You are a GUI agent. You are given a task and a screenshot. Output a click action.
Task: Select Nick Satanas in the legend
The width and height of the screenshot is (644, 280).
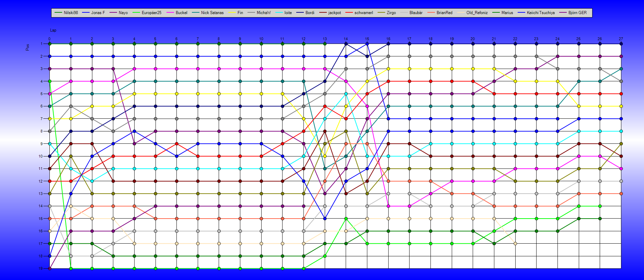(x=208, y=13)
